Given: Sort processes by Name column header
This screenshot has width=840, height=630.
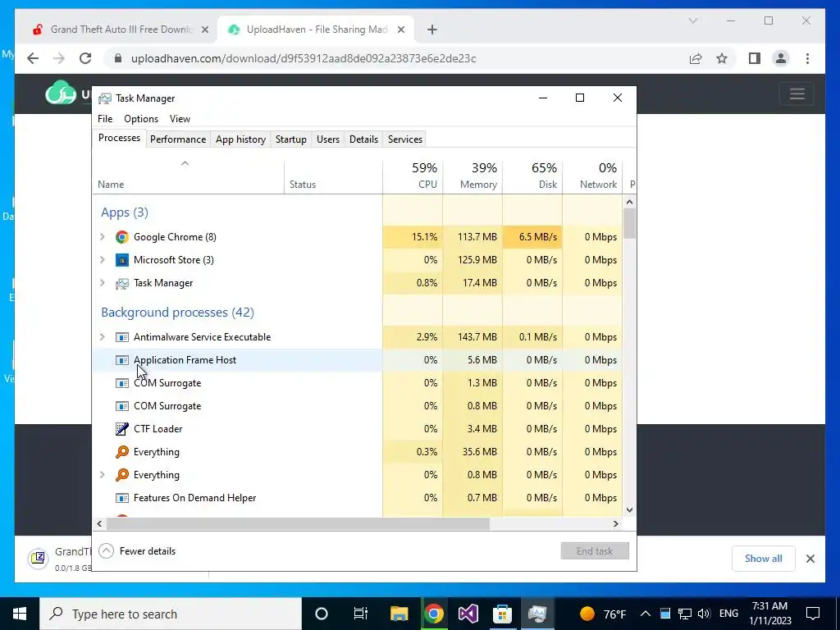Looking at the screenshot, I should tap(189, 176).
